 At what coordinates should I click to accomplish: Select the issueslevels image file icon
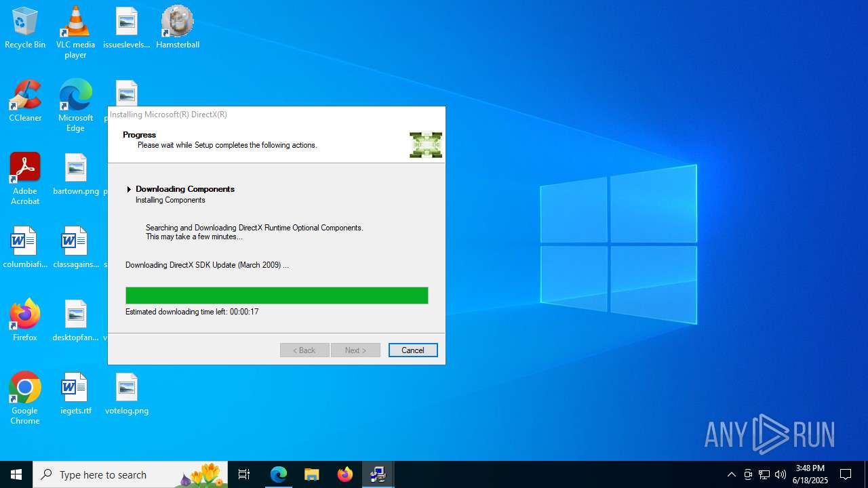pyautogui.click(x=127, y=28)
